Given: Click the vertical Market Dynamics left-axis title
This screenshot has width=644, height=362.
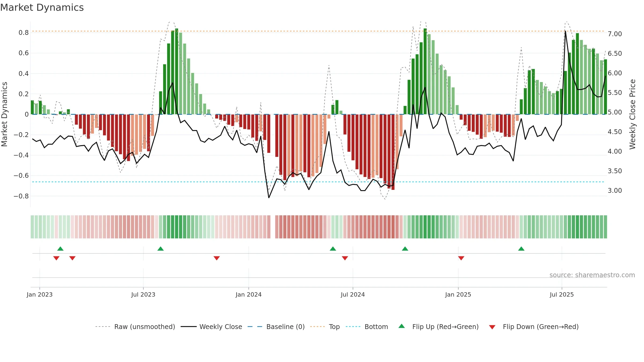Looking at the screenshot, I should (x=4, y=114).
